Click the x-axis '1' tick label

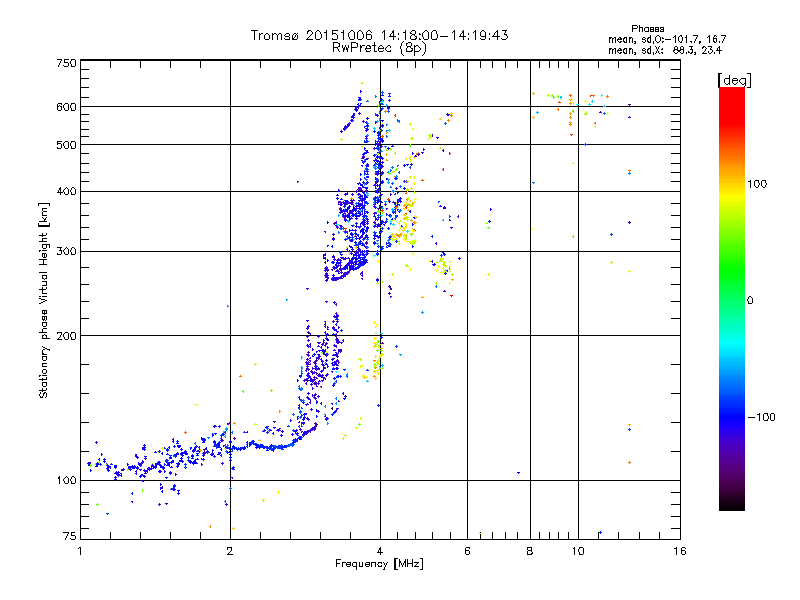click(x=80, y=551)
